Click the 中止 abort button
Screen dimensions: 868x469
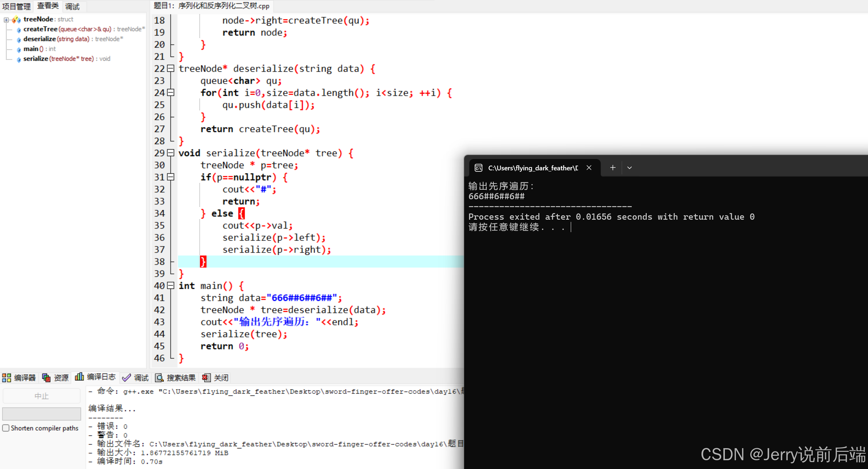(x=41, y=396)
